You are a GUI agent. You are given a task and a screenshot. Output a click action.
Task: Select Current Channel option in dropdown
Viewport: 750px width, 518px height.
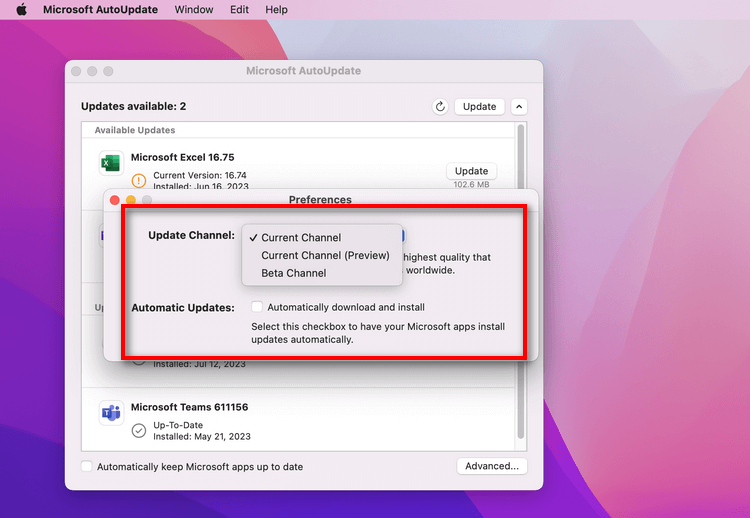point(300,238)
